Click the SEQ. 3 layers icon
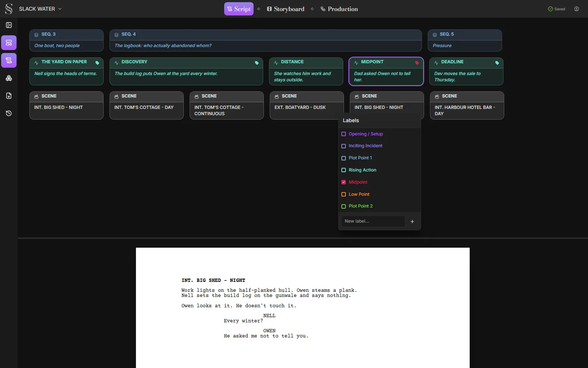The height and width of the screenshot is (368, 588). tap(36, 35)
